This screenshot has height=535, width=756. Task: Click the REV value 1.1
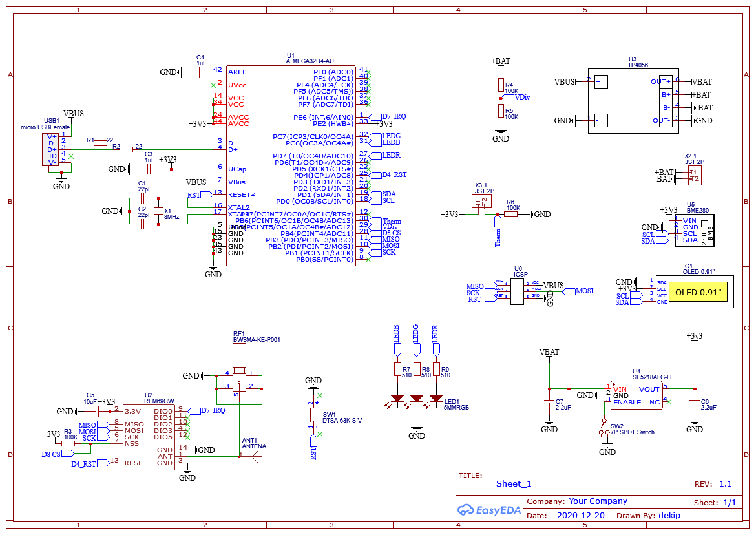point(725,483)
